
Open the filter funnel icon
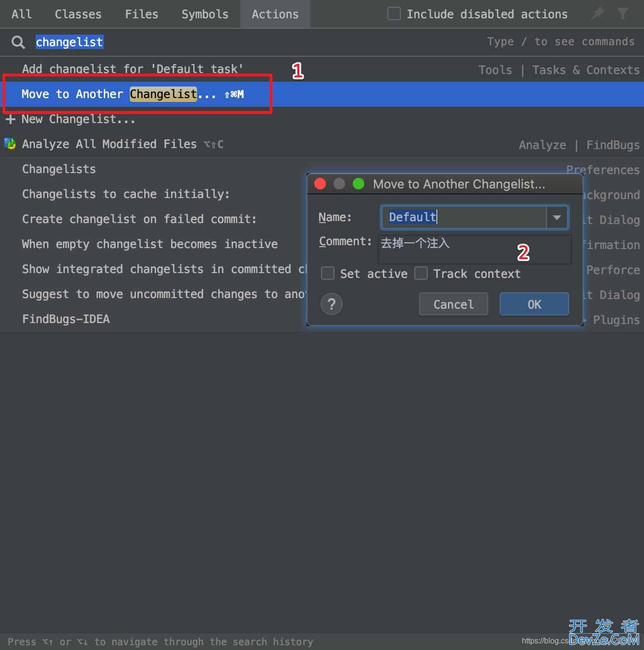pyautogui.click(x=623, y=13)
